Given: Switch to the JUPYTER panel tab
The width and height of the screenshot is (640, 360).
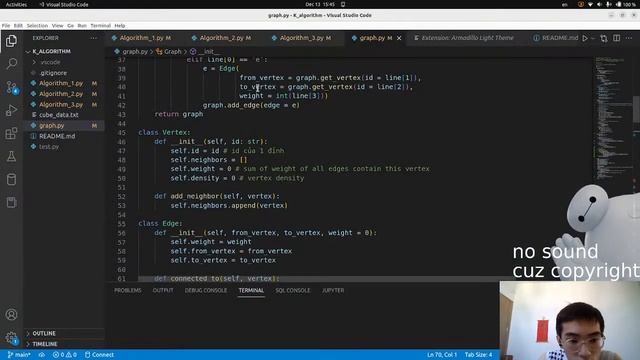Looking at the screenshot, I should (333, 291).
